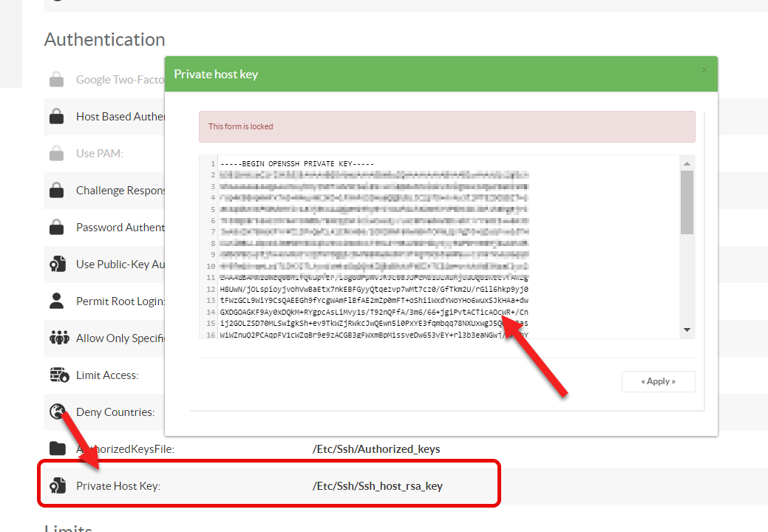This screenshot has width=768, height=532.
Task: Open the Private Host Key setting label
Action: (x=118, y=486)
